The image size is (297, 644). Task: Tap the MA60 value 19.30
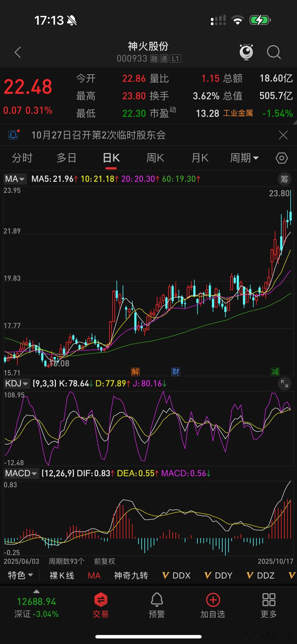point(181,179)
